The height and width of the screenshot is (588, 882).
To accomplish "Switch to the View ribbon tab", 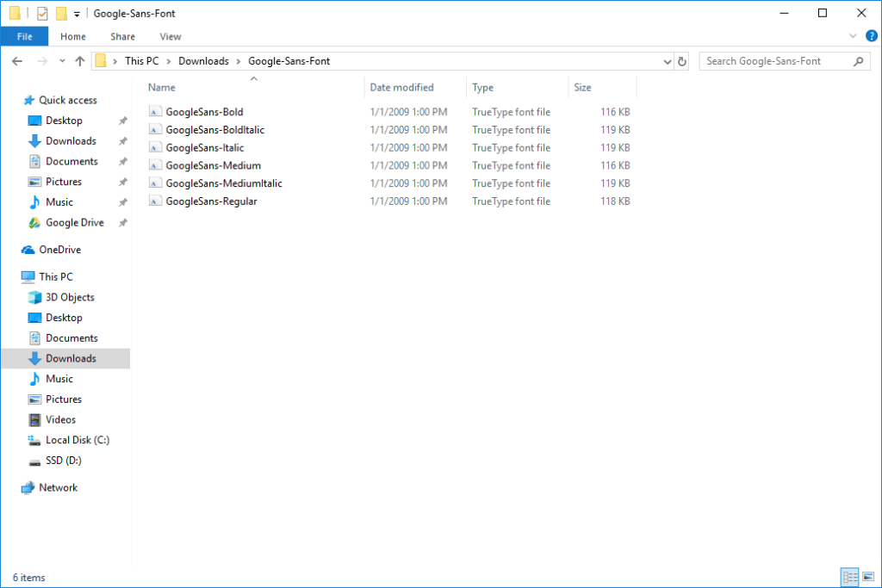I will pos(170,36).
